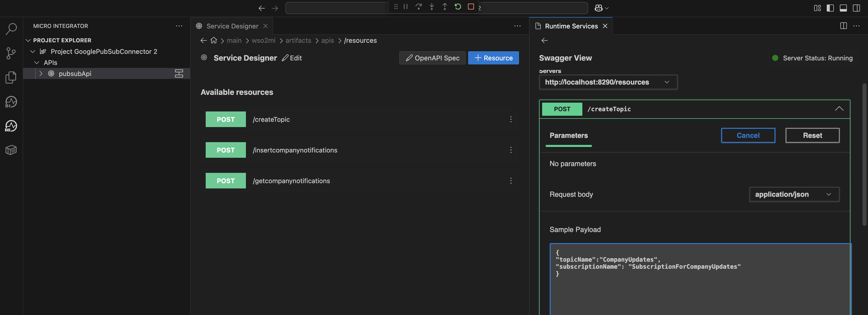This screenshot has height=315, width=868.
Task: Click the pubsubApi row action icon
Action: [179, 73]
